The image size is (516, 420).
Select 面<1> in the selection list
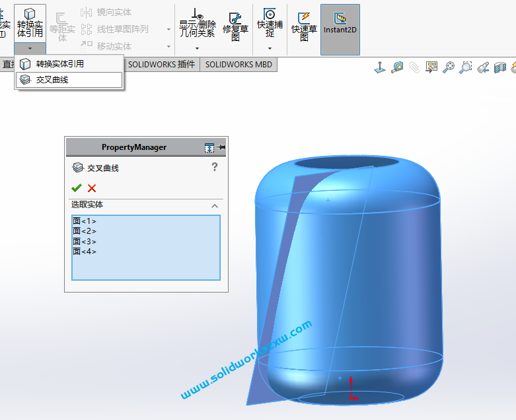coord(85,221)
